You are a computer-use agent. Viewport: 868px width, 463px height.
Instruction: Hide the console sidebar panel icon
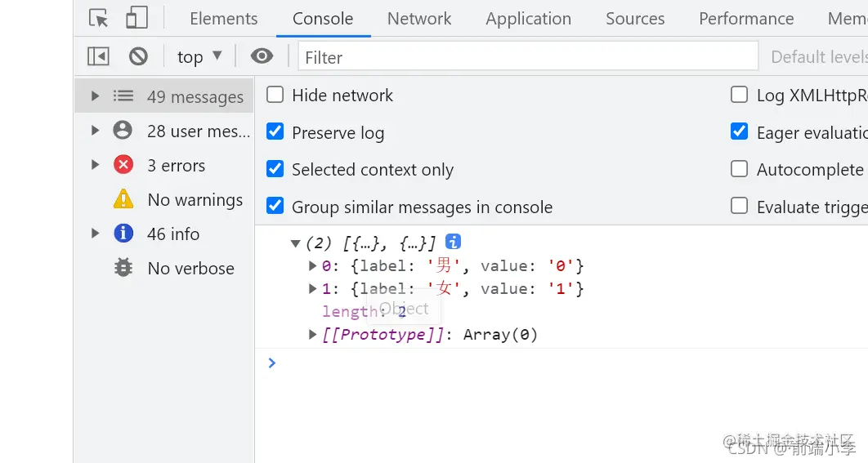[98, 56]
